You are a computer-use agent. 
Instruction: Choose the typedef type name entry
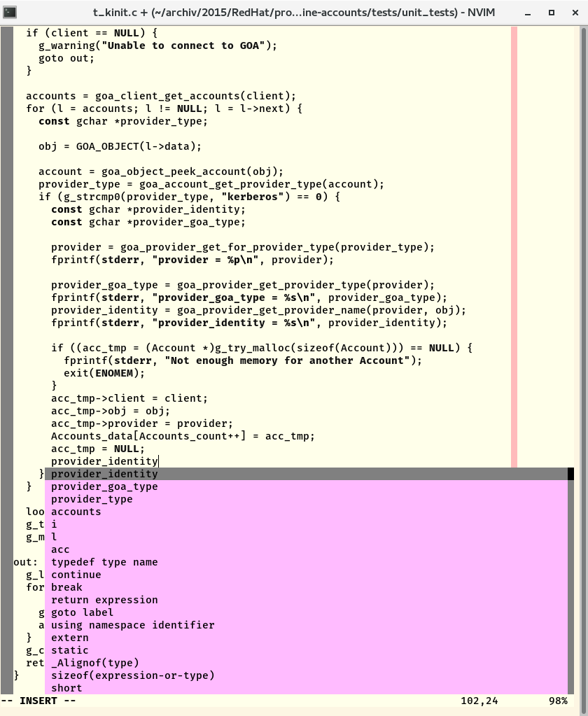(x=104, y=562)
